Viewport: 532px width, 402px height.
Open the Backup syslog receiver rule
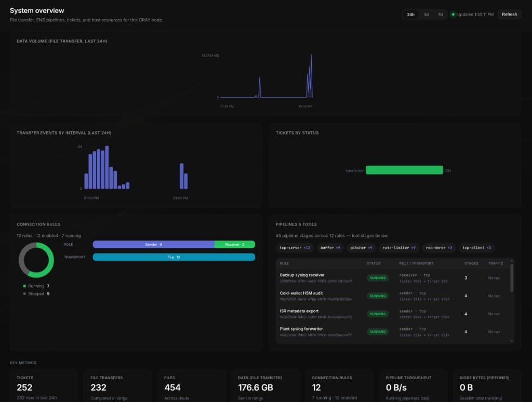[394, 278]
